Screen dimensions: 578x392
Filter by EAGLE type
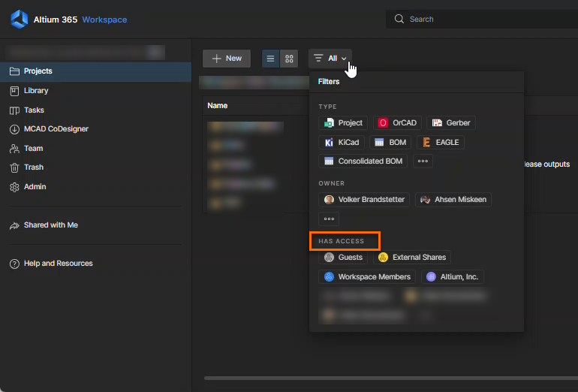coord(441,143)
